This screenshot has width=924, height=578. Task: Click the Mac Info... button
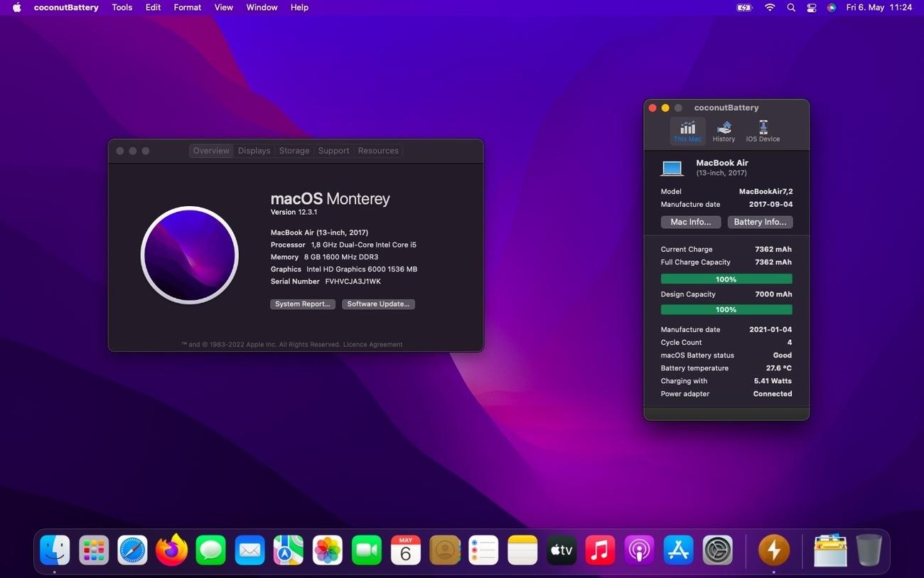click(691, 222)
